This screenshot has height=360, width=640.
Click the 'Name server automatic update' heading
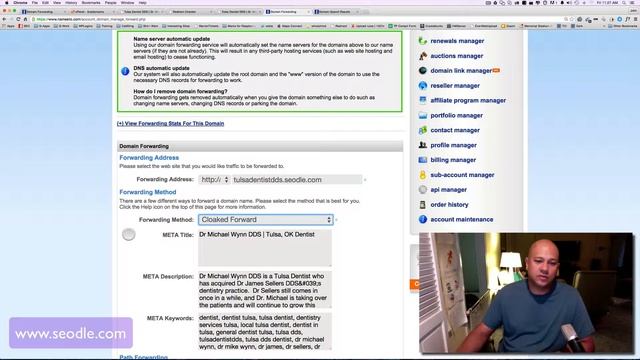[x=171, y=39]
